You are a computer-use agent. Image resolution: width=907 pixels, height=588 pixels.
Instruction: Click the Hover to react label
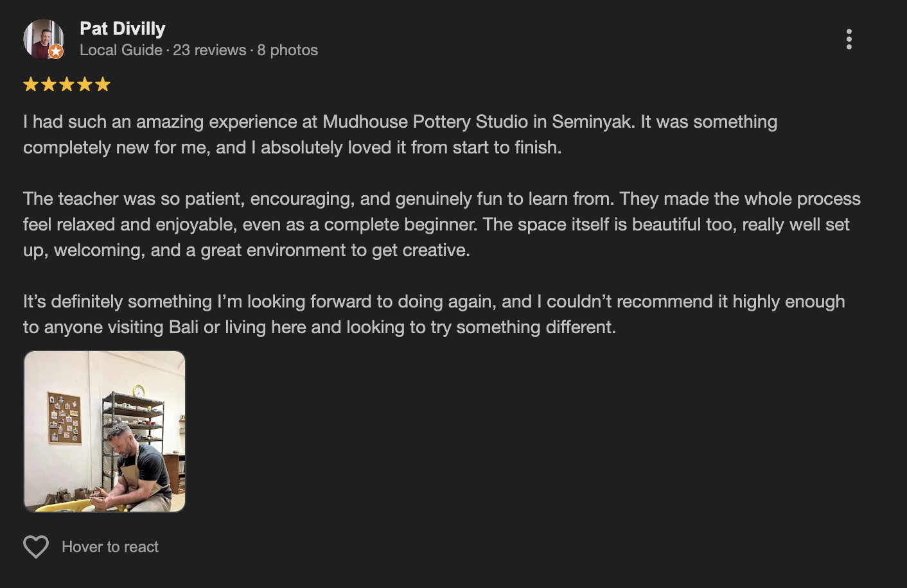[x=110, y=546]
